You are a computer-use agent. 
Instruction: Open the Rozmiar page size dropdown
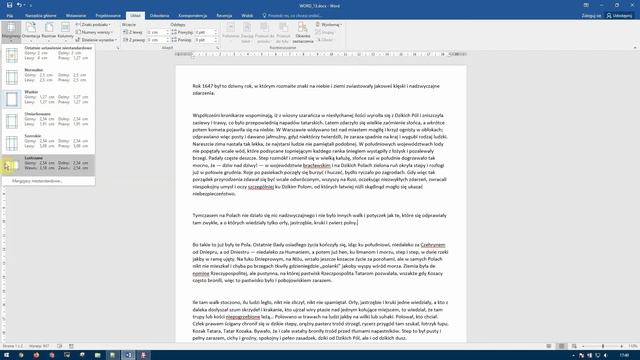[x=49, y=32]
